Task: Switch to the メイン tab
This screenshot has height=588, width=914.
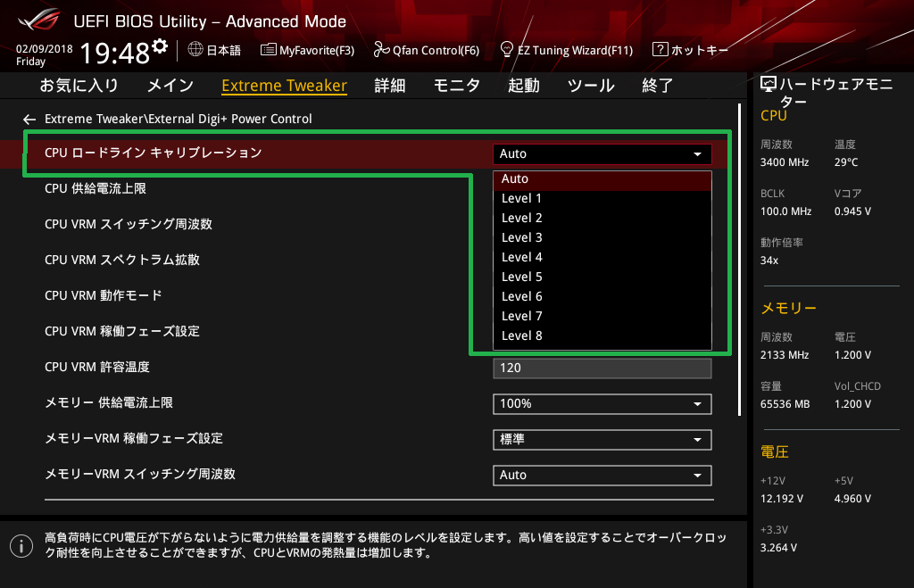Action: 170,86
